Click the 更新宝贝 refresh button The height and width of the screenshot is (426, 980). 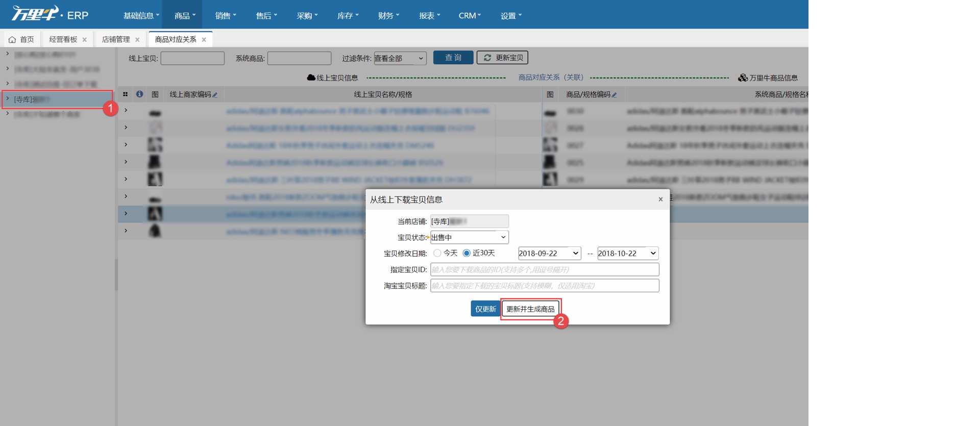[502, 58]
